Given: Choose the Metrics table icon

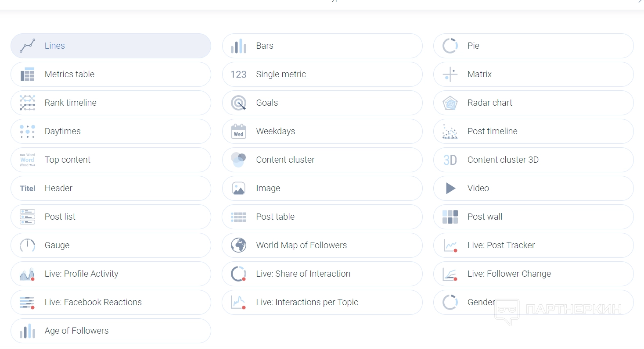Looking at the screenshot, I should (x=27, y=75).
